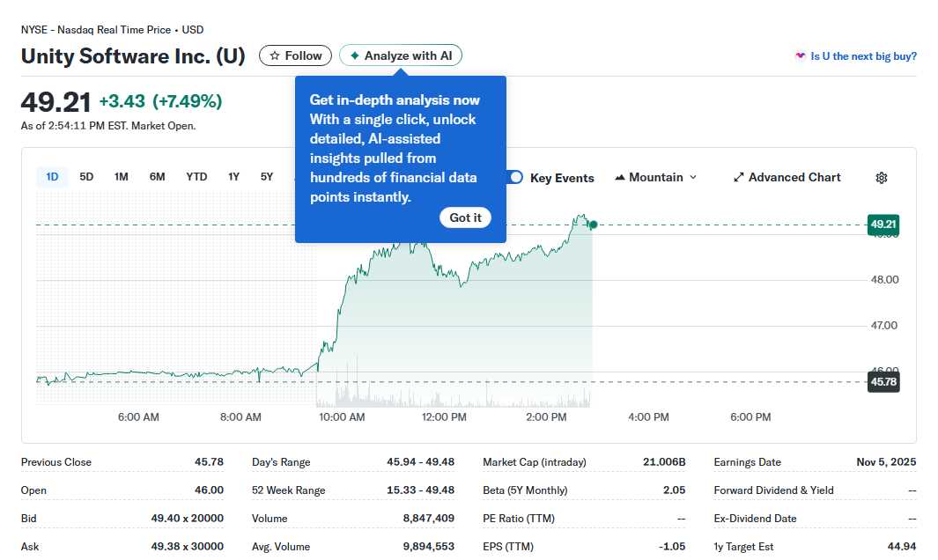This screenshot has height=560, width=938.
Task: Click the Follow button for Unity Software
Action: tap(295, 55)
